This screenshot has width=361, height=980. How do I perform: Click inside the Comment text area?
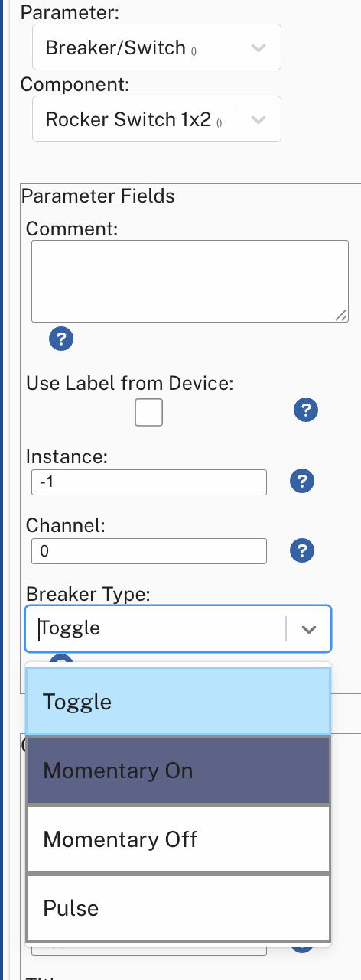[x=190, y=281]
